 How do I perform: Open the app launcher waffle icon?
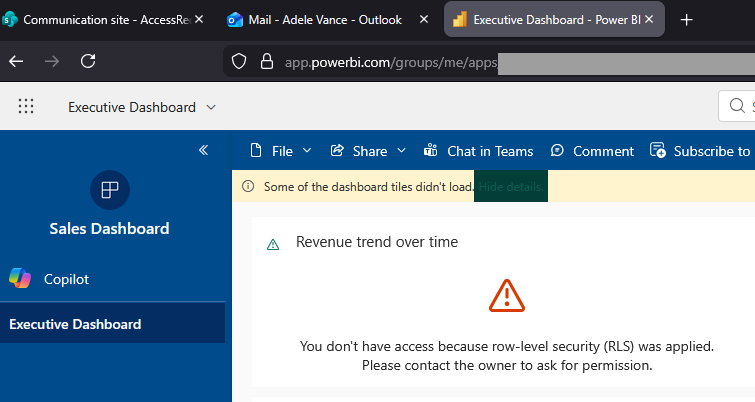[26, 106]
